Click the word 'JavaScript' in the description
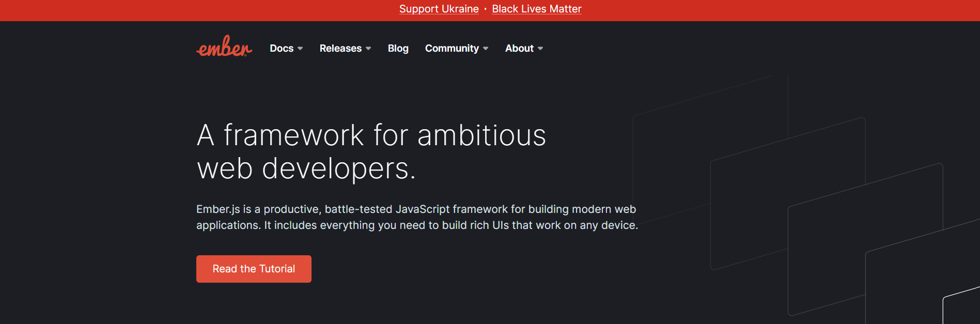 (423, 209)
